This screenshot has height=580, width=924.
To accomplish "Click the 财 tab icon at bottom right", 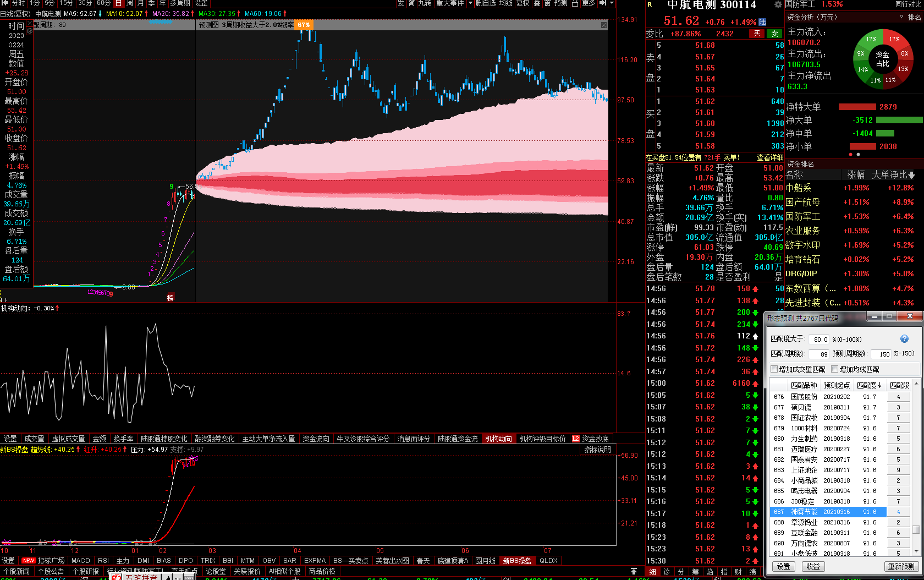I will pos(738,572).
